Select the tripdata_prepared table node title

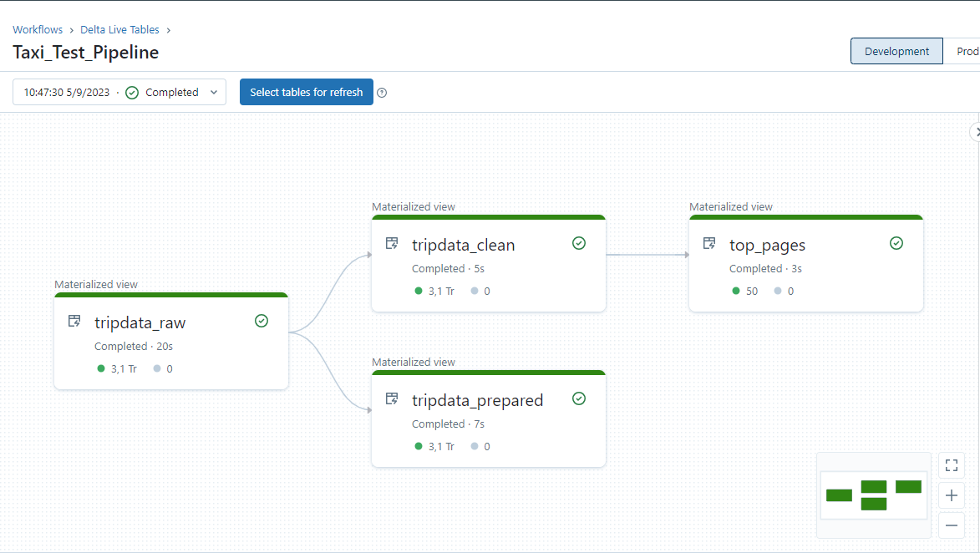477,400
